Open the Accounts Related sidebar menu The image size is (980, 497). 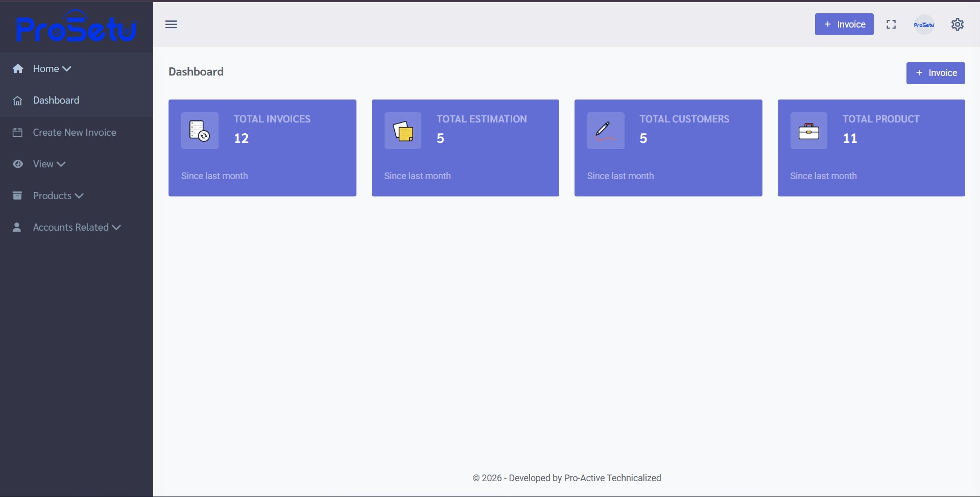point(77,228)
